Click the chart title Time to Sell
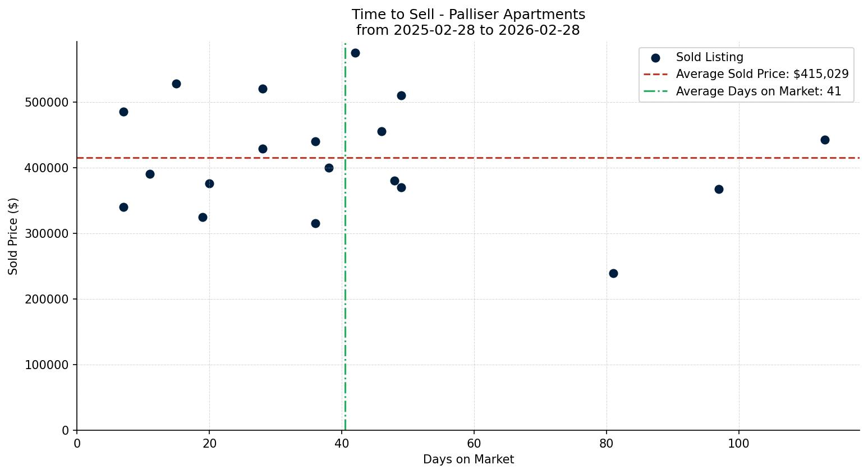 [x=468, y=15]
